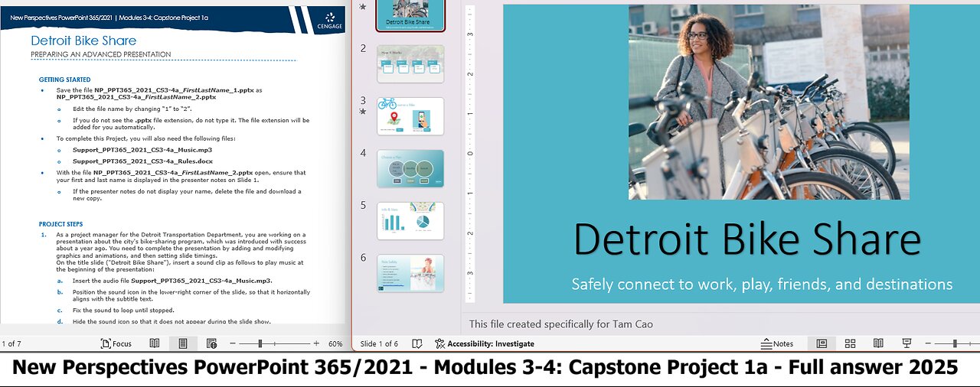
Task: Select the woman with bikes photo
Action: point(769,102)
